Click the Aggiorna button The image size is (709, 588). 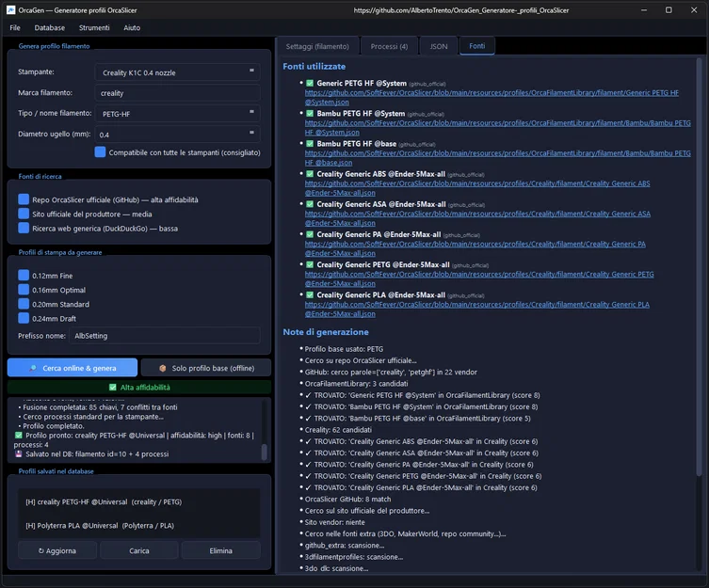pos(57,550)
